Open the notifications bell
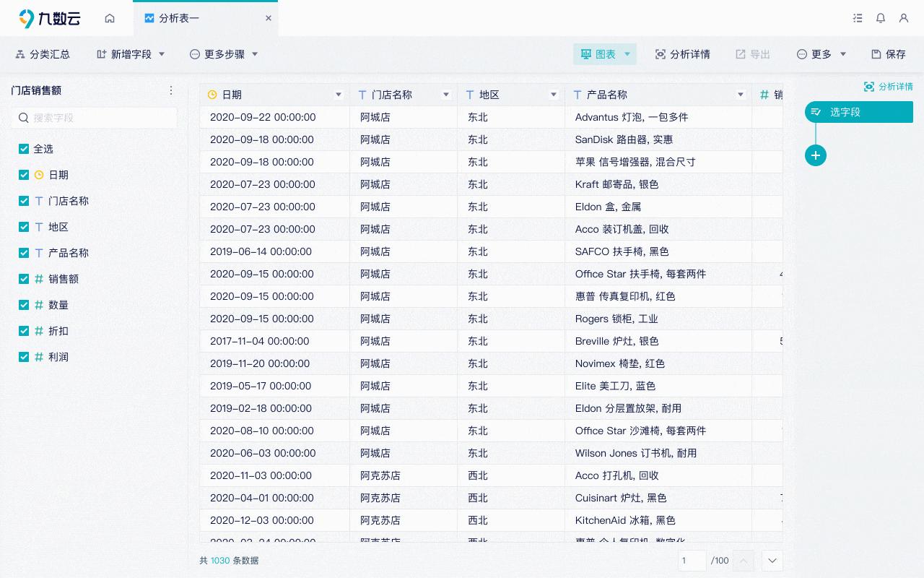This screenshot has height=578, width=924. (x=881, y=18)
